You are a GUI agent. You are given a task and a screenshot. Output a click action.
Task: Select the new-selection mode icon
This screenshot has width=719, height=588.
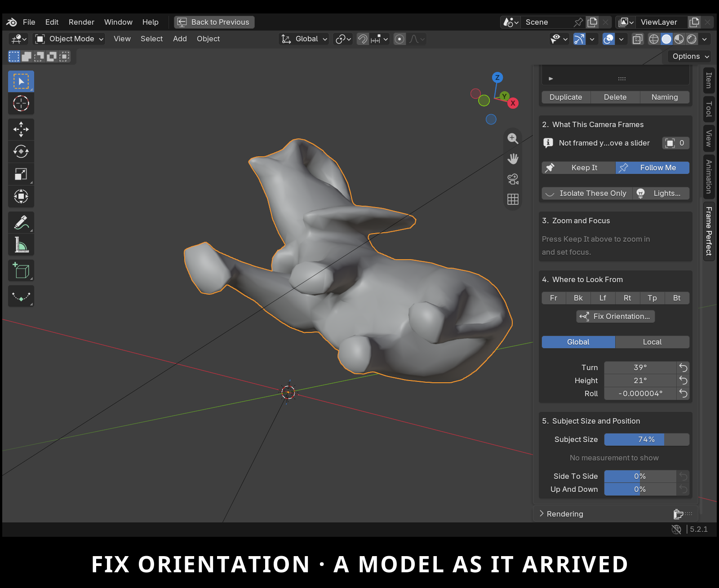point(14,57)
